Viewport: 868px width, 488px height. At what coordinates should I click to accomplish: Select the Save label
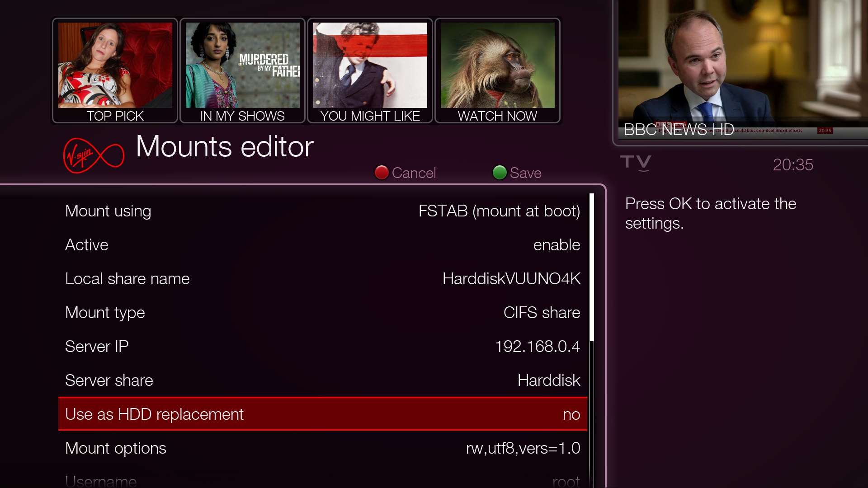(525, 173)
